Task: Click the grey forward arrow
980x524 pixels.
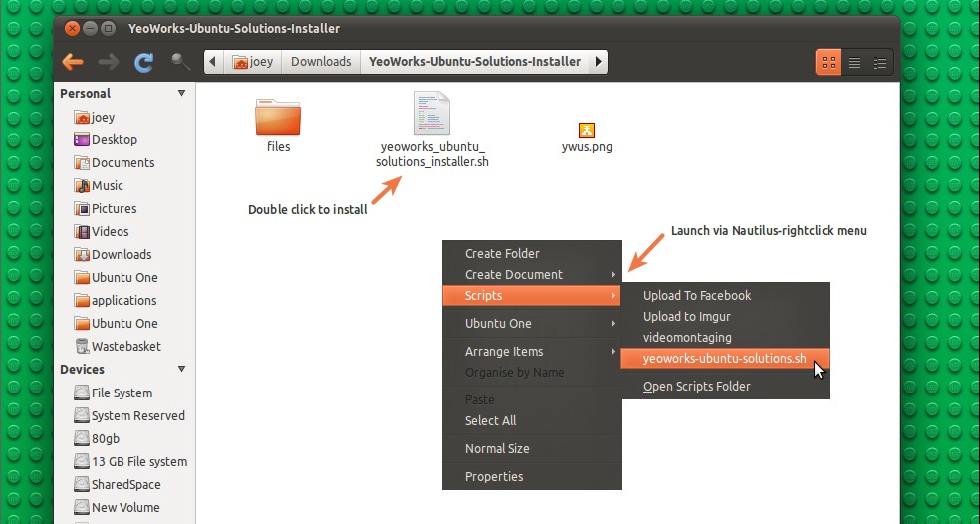Action: 109,62
